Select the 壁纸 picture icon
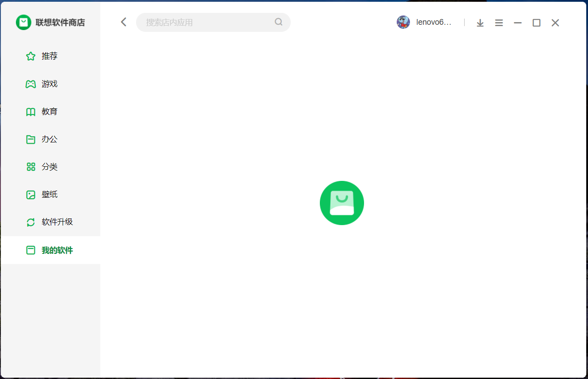This screenshot has width=588, height=379. tap(30, 195)
